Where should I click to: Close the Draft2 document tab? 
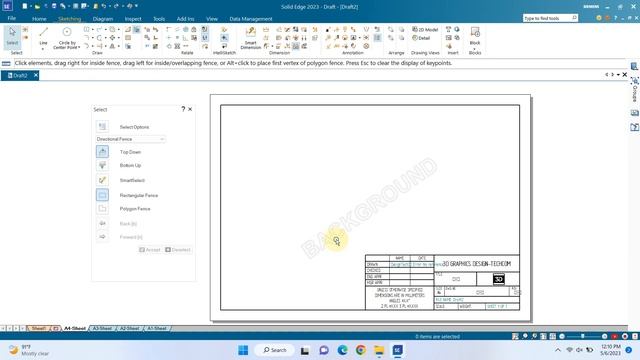point(36,75)
